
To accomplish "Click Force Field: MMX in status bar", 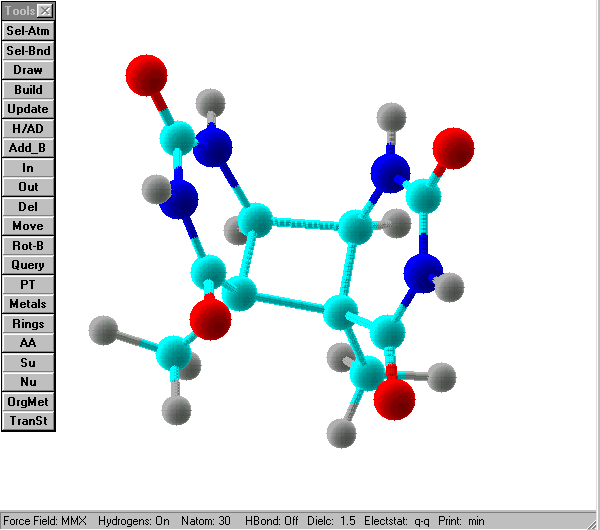I will pyautogui.click(x=45, y=521).
